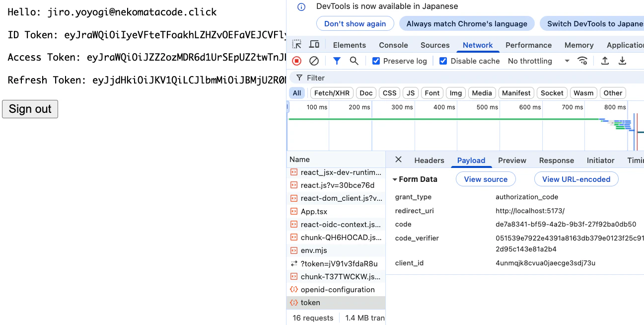The height and width of the screenshot is (325, 644).
Task: Filter requests by Other type
Action: [613, 93]
